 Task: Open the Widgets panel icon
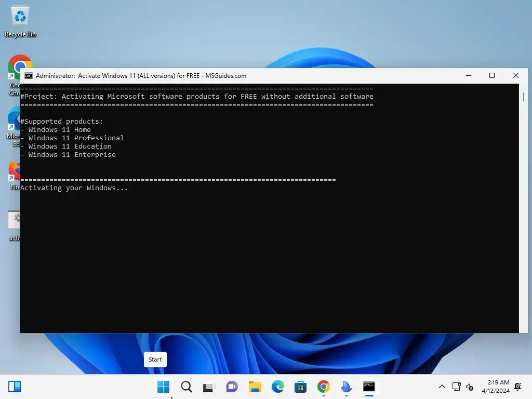click(15, 387)
